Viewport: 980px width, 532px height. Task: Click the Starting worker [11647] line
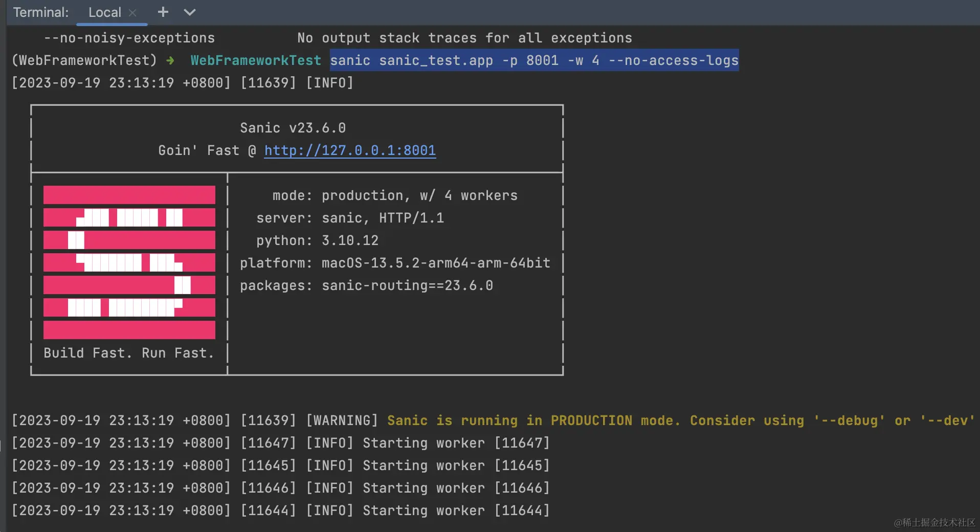(x=280, y=443)
